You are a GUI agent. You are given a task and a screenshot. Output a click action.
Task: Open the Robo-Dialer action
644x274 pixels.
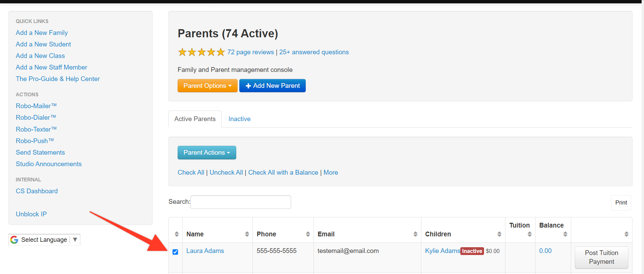[x=36, y=118]
